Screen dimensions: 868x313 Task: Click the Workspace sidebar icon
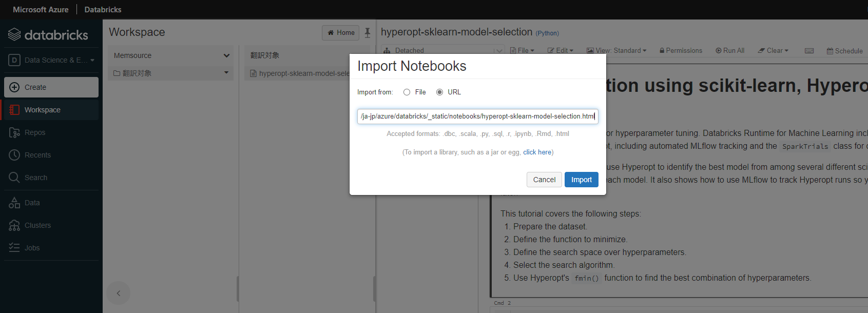[x=14, y=110]
